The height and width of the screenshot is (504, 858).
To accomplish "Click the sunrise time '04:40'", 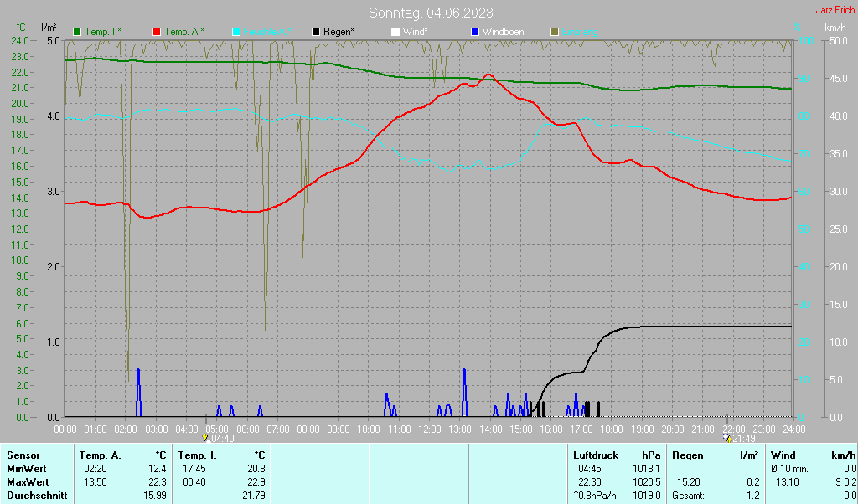I will pos(223,439).
